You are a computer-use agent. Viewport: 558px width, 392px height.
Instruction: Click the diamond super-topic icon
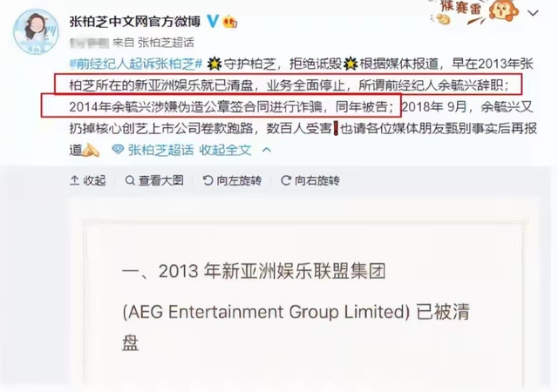118,150
